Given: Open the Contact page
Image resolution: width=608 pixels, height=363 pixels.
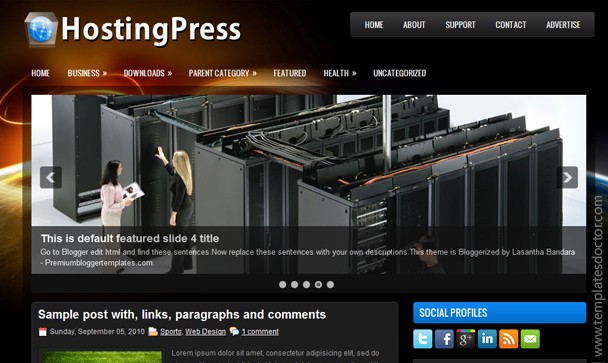Looking at the screenshot, I should 511,25.
